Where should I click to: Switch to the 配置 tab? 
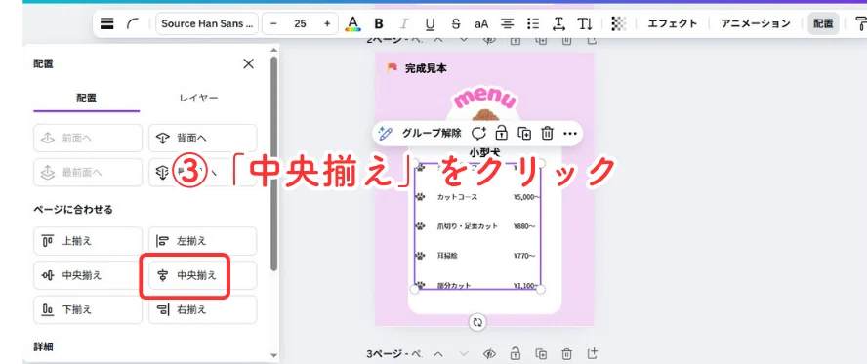(86, 99)
